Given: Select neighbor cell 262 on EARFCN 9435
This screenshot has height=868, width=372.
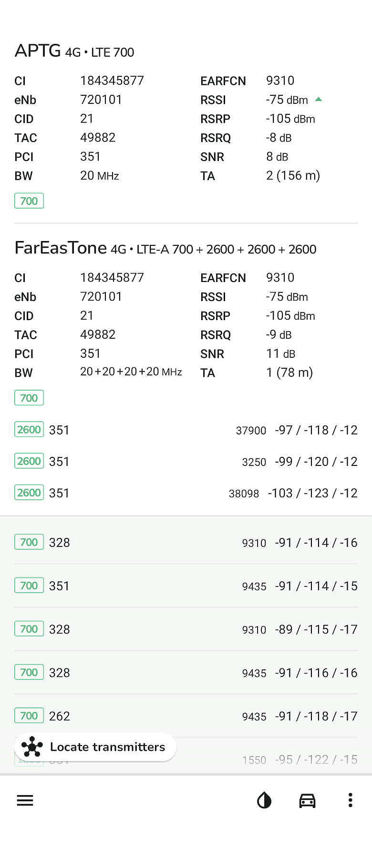Looking at the screenshot, I should (x=186, y=716).
